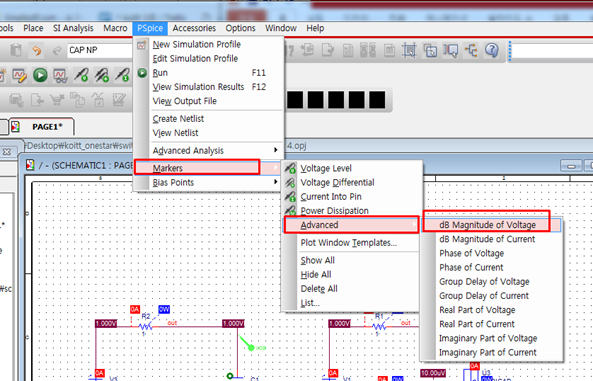Click the Undo arrow icon

(37, 50)
